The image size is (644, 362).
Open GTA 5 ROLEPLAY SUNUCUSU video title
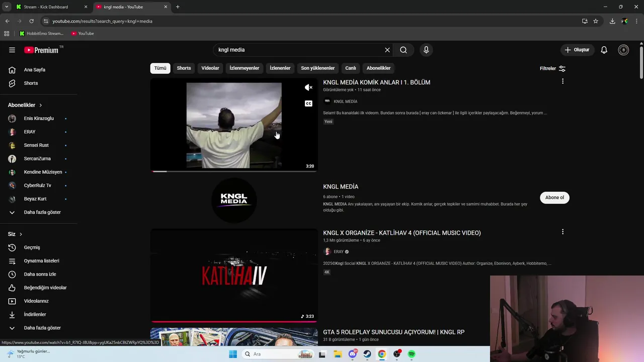393,332
